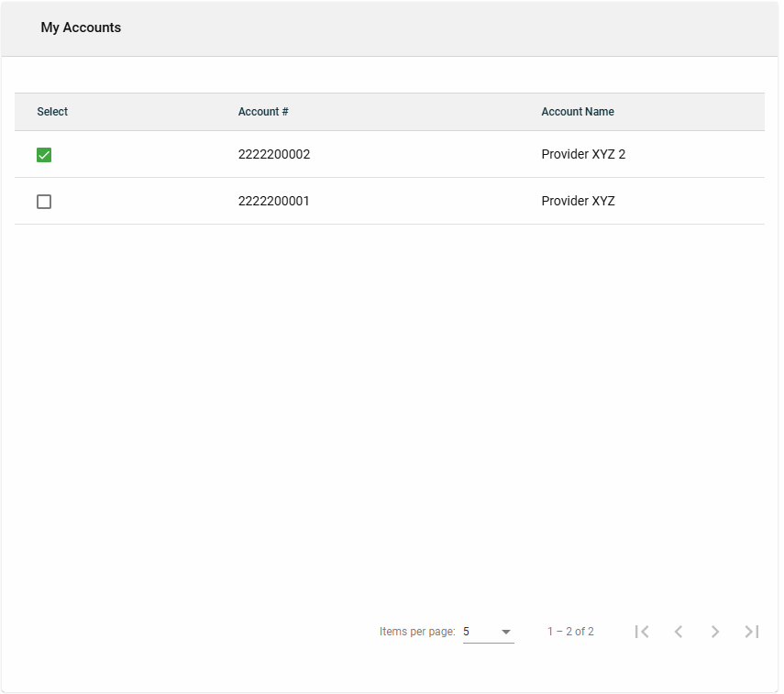Screen dimensions: 784x694
Task: Click the My Accounts panel title
Action: 81,28
